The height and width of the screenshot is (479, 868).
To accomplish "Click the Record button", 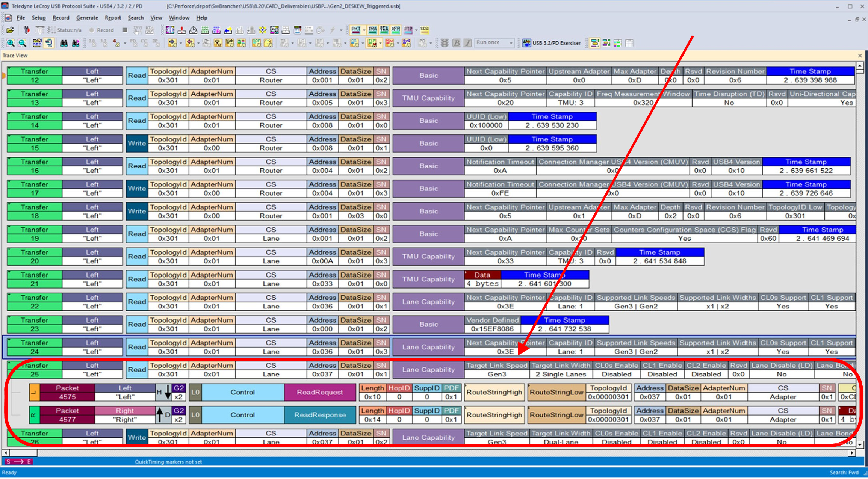I will [x=101, y=30].
